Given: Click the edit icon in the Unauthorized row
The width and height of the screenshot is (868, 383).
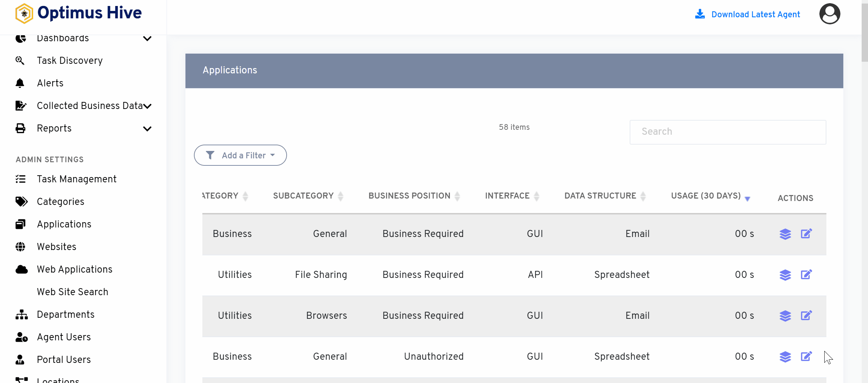Looking at the screenshot, I should pyautogui.click(x=806, y=357).
